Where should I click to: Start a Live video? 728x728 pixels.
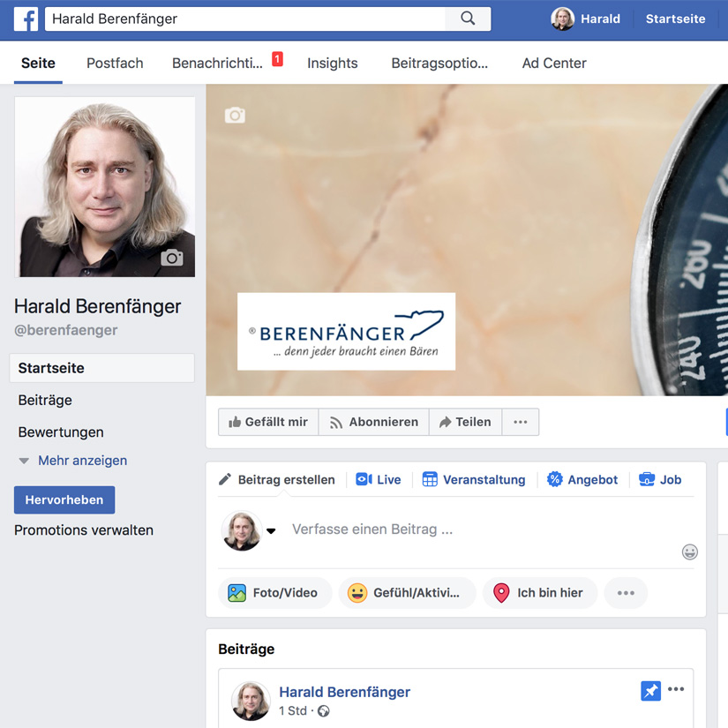click(x=379, y=480)
